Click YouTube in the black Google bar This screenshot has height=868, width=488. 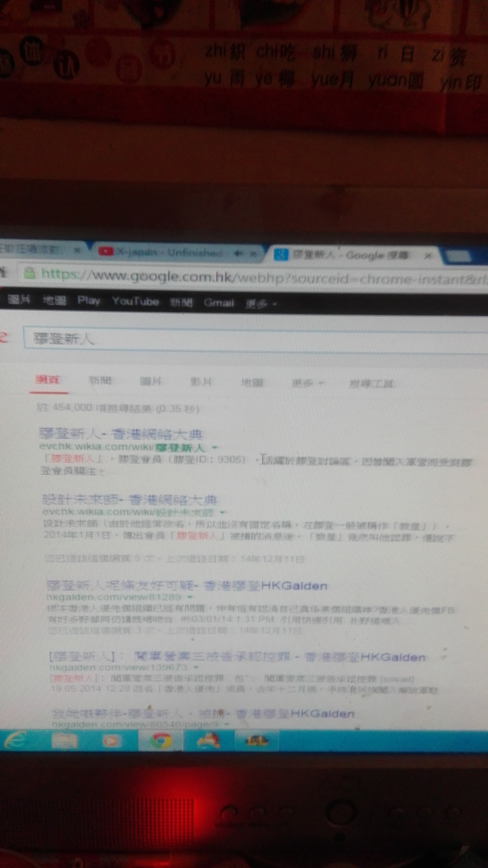135,301
